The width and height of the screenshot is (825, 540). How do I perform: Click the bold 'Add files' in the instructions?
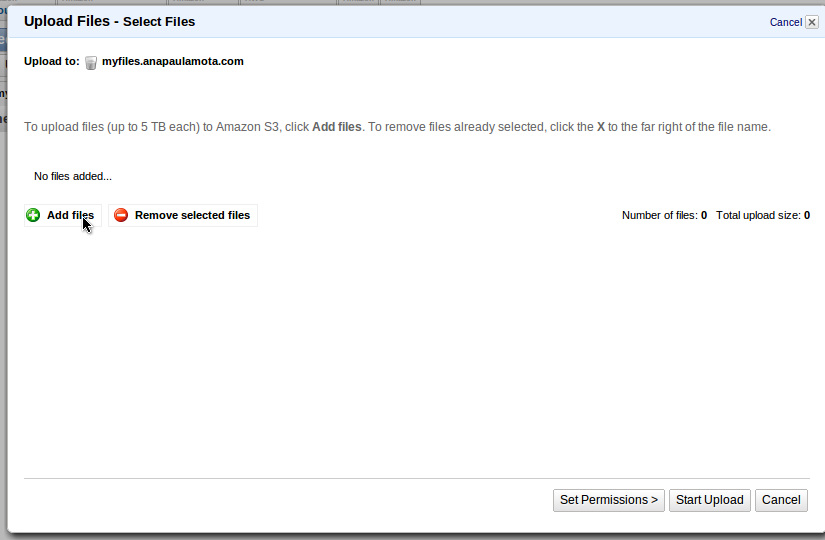pos(337,127)
